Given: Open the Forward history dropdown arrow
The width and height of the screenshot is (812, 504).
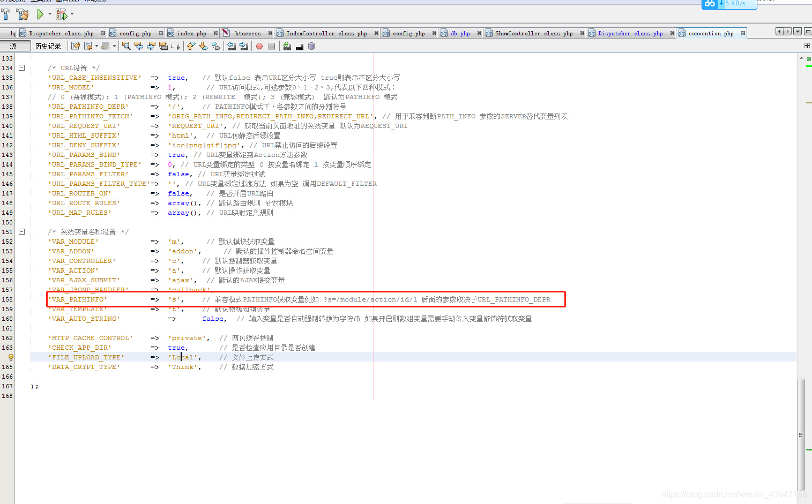Looking at the screenshot, I should point(114,46).
